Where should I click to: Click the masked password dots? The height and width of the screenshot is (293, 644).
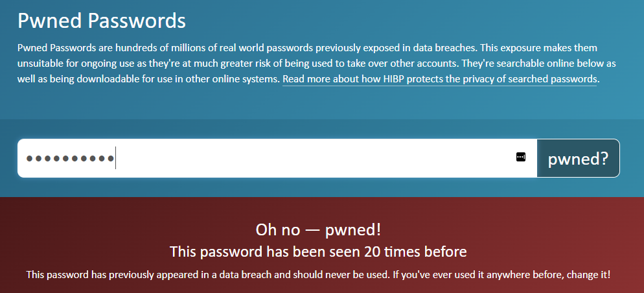pos(70,159)
